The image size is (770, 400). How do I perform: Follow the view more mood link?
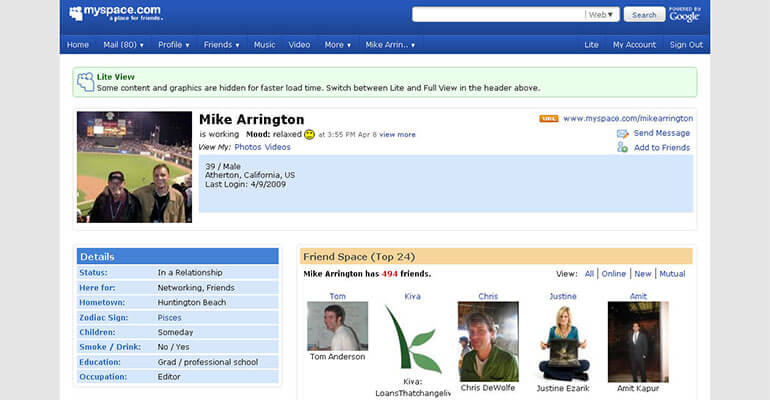pyautogui.click(x=397, y=134)
